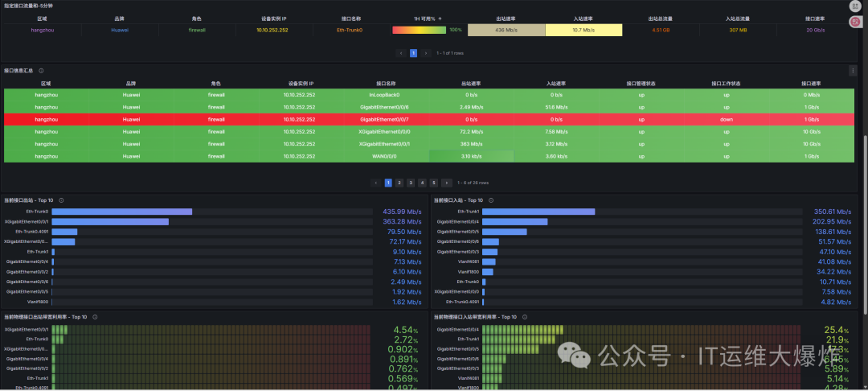
Task: Click the pink floating icon at top right
Action: coord(854,22)
